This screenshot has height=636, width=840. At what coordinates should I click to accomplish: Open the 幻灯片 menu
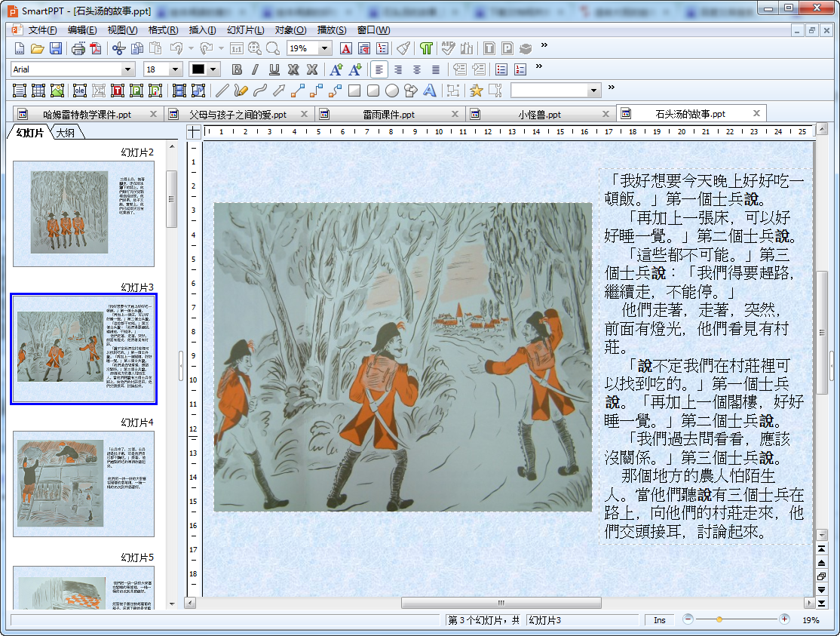tap(245, 30)
